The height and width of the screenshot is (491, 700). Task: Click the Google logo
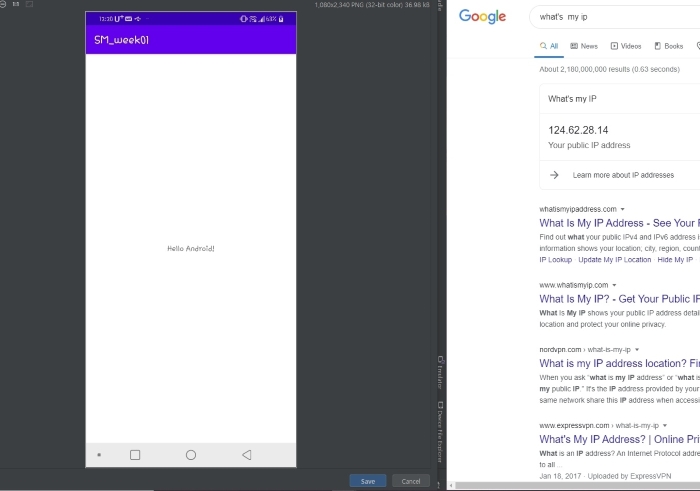pyautogui.click(x=482, y=17)
